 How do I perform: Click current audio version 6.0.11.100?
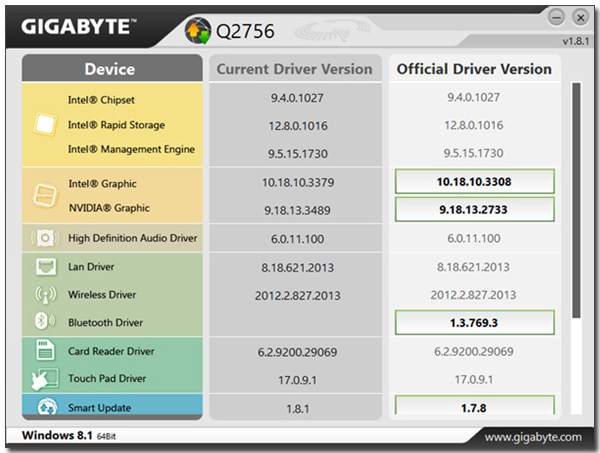pyautogui.click(x=298, y=239)
